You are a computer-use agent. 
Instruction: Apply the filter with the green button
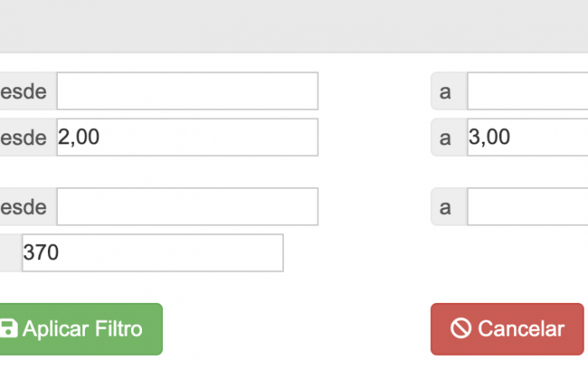click(81, 329)
